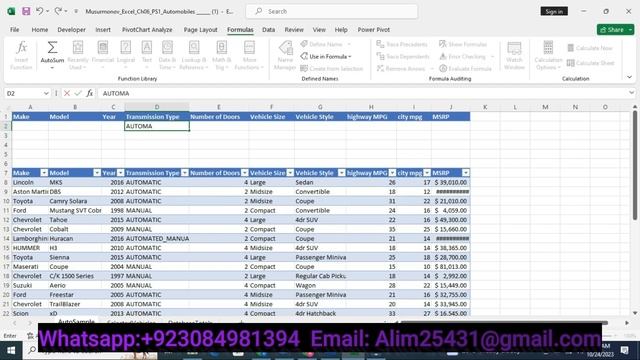Switch to the Power Pivot tab
640x360 pixels.
tap(373, 30)
